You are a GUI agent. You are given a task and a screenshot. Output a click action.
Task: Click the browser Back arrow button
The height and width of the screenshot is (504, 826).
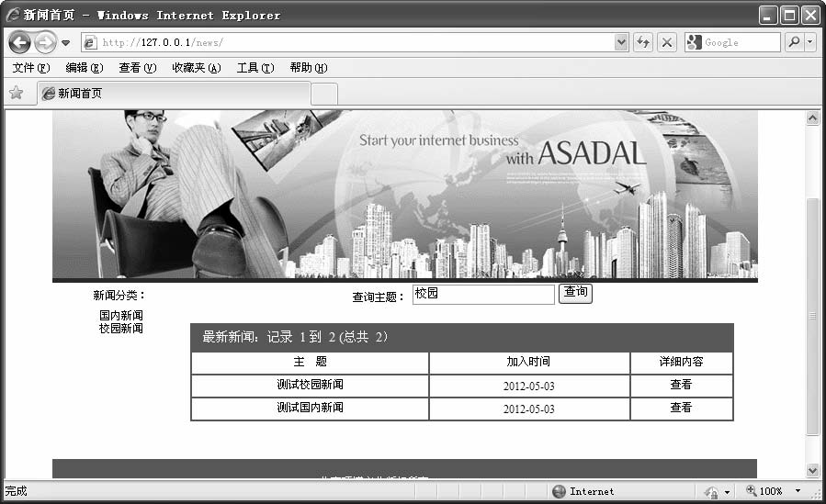19,42
